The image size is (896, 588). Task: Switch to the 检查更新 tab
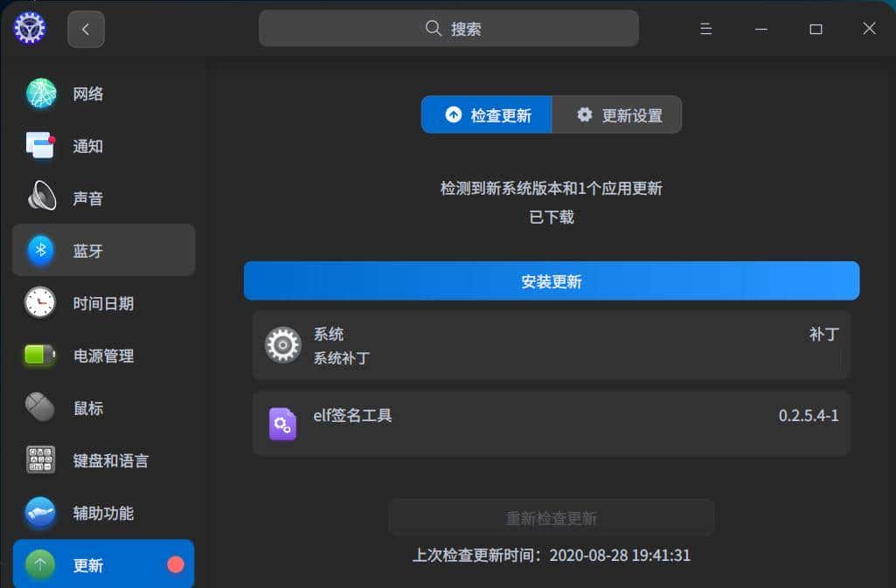(487, 114)
